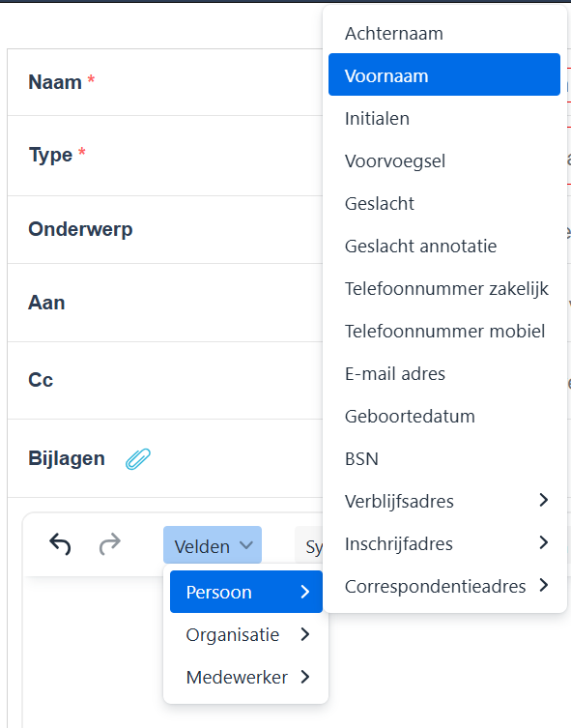Insert the E-mail adres field
The width and height of the screenshot is (571, 728).
click(x=444, y=373)
